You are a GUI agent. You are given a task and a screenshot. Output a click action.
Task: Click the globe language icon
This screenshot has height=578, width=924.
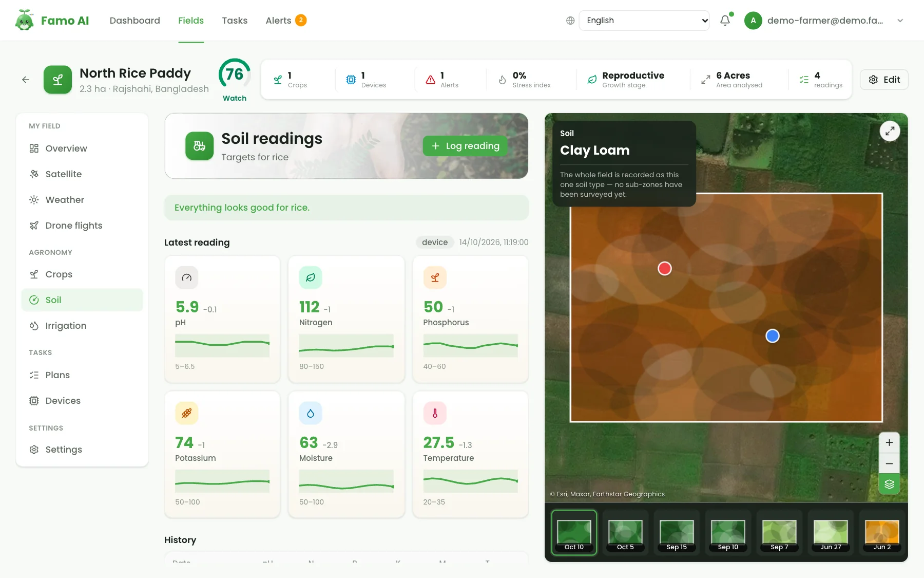coord(570,21)
